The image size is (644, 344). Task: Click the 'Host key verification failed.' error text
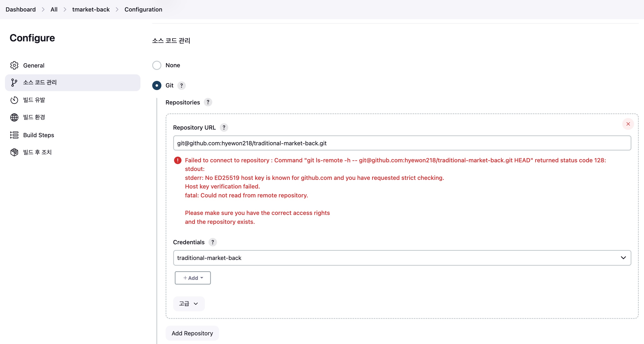pyautogui.click(x=222, y=186)
